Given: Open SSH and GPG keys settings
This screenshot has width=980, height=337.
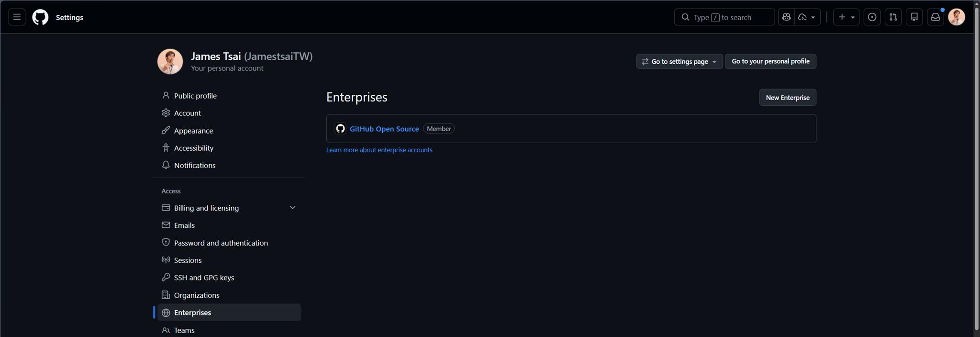Looking at the screenshot, I should 204,278.
